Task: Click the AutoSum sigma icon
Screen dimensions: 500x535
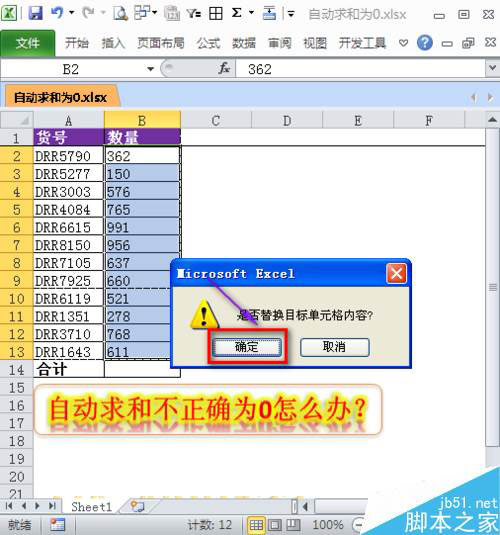Action: (237, 13)
